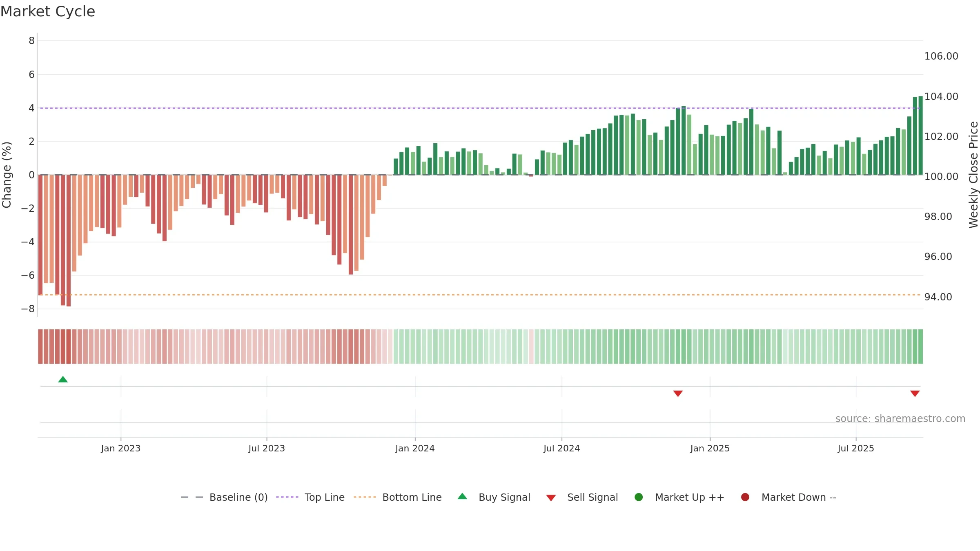This screenshot has height=551, width=980.
Task: Click the green Market Up circle icon
Action: pyautogui.click(x=639, y=497)
